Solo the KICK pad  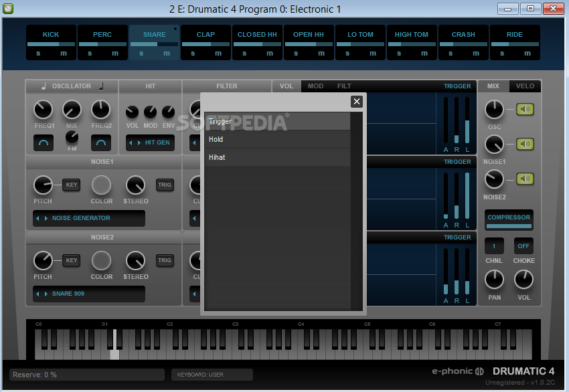[x=38, y=54]
